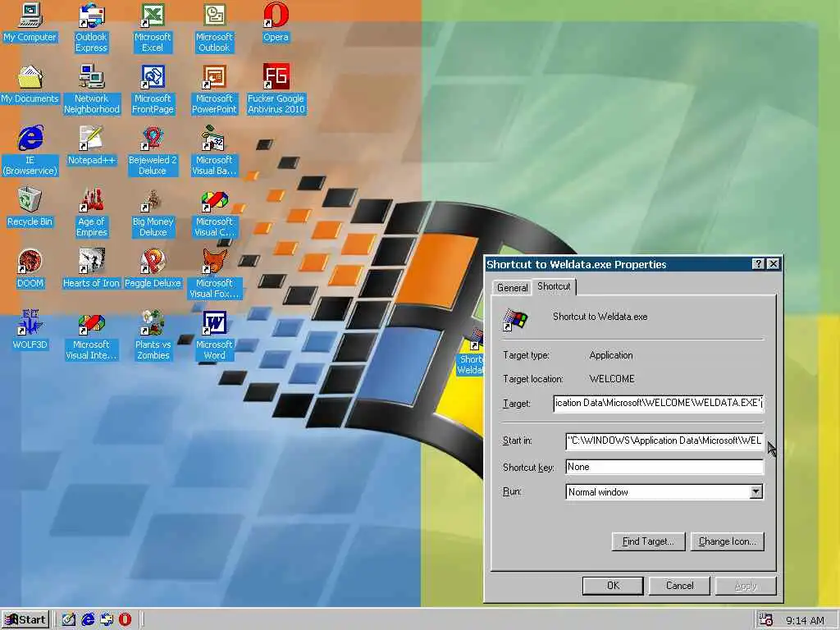Switch to the Shortcut tab
Screen dimensions: 840x630
554,286
